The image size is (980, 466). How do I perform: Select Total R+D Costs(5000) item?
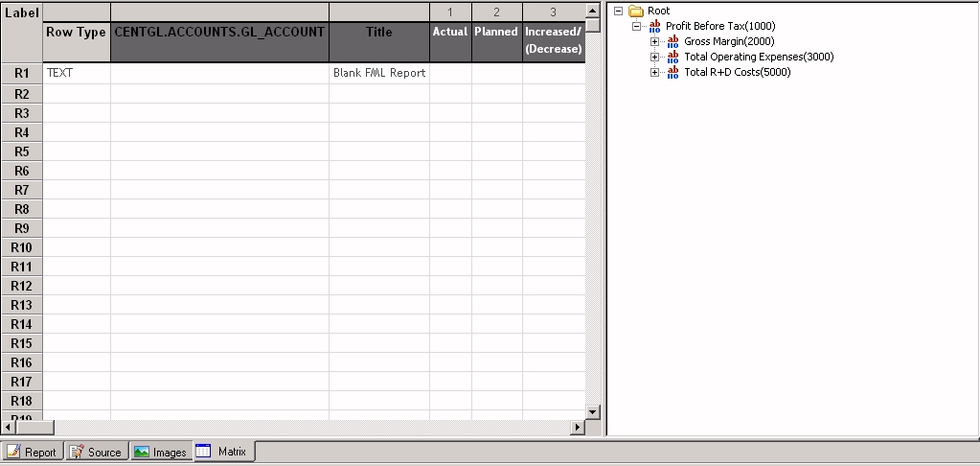coord(737,72)
